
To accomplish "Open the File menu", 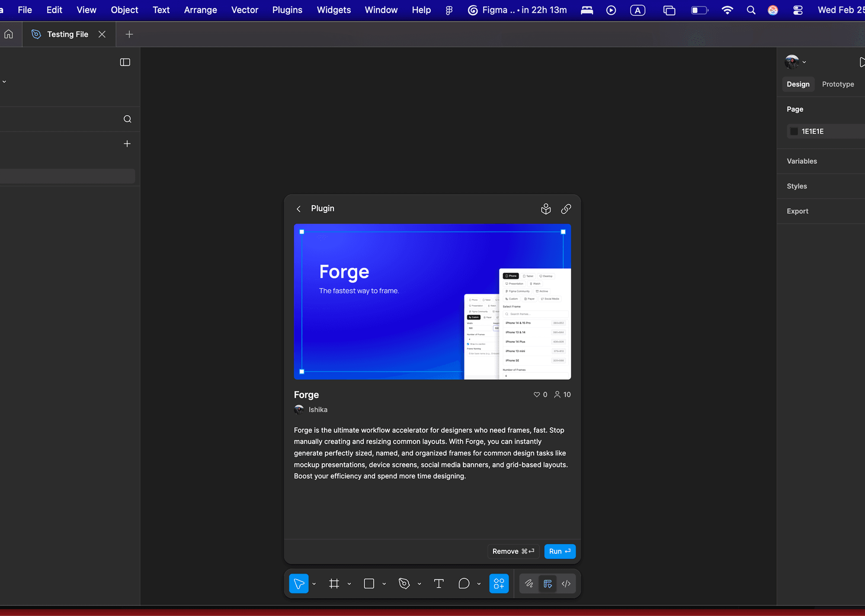I will coord(25,10).
